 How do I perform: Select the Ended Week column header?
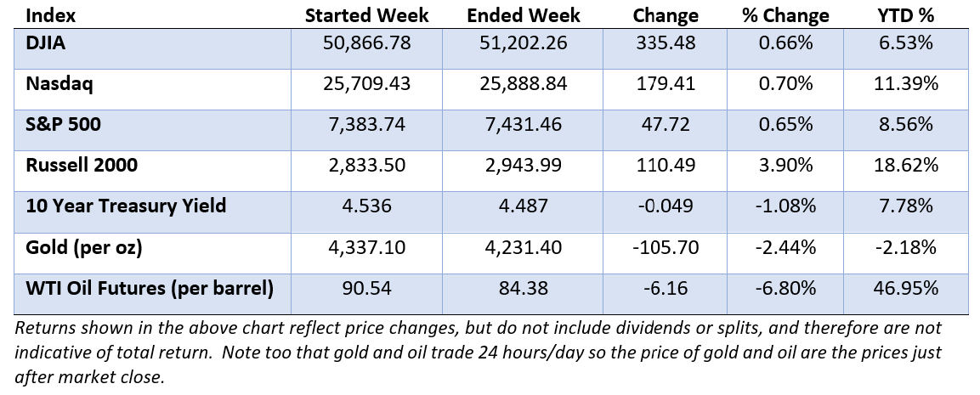[523, 15]
